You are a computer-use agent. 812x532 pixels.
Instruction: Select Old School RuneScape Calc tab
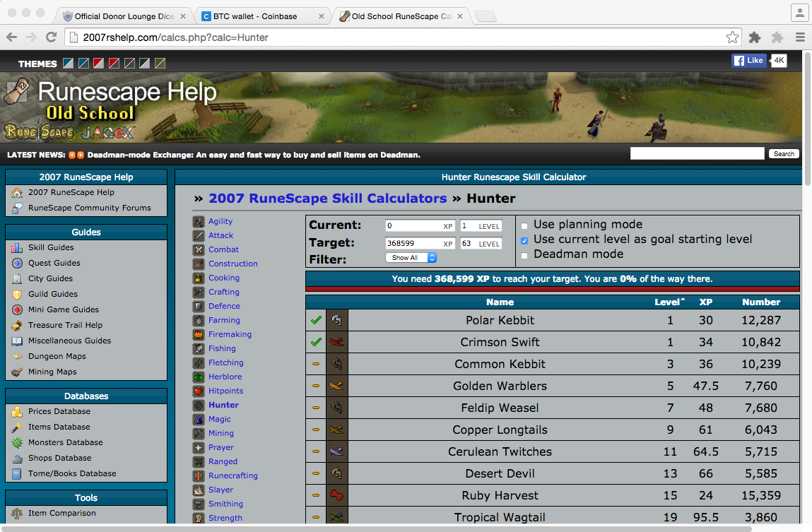[401, 16]
